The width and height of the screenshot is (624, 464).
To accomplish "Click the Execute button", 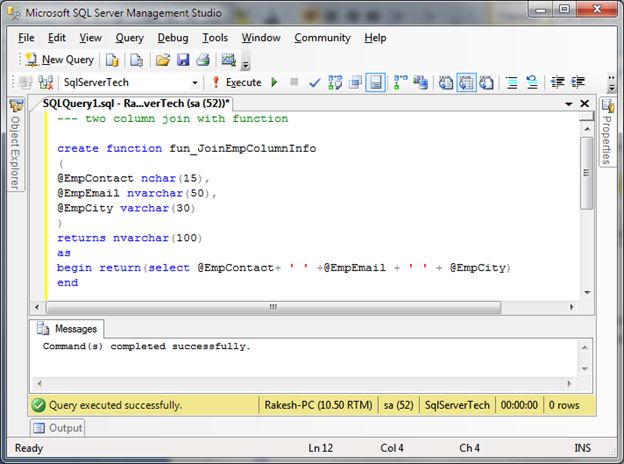I will point(236,82).
